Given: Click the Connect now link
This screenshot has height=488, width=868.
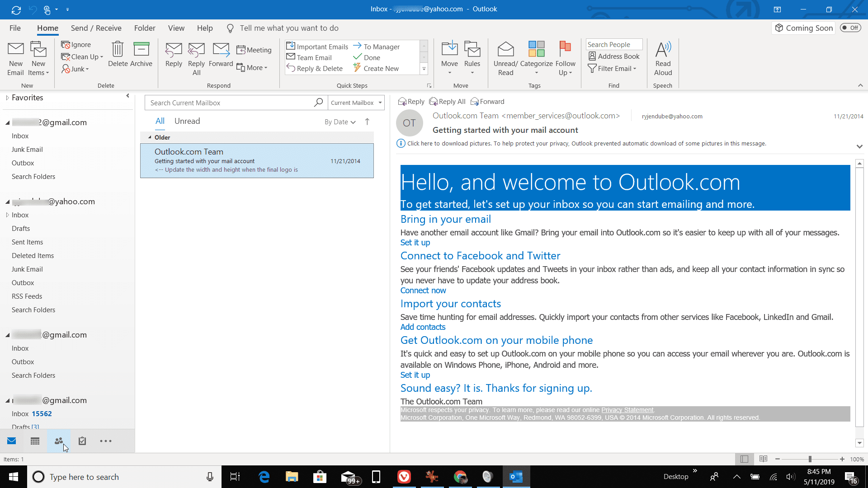Looking at the screenshot, I should point(423,291).
